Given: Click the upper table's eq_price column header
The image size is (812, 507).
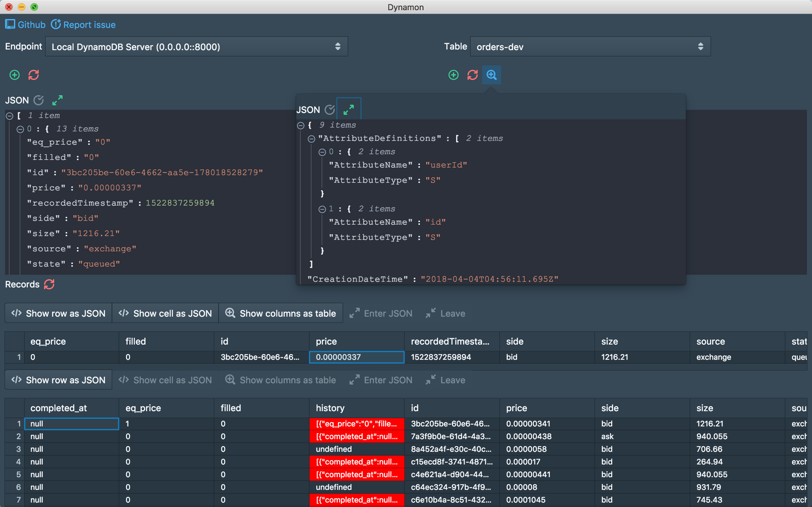Looking at the screenshot, I should pos(72,341).
